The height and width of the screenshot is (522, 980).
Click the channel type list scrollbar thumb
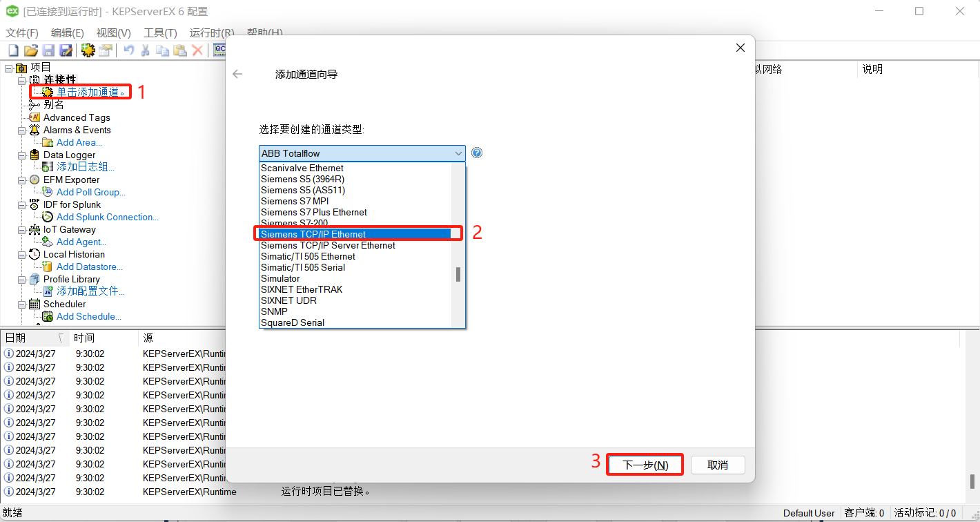458,274
